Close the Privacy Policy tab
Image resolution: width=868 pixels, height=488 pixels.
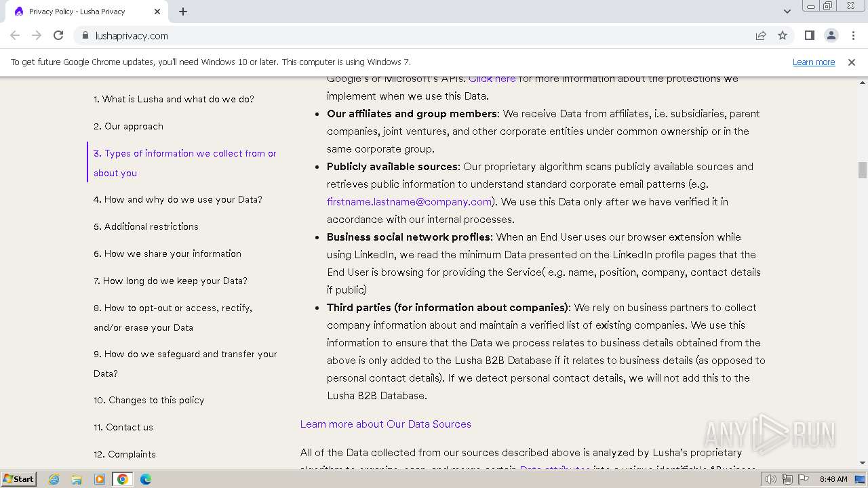pos(157,12)
